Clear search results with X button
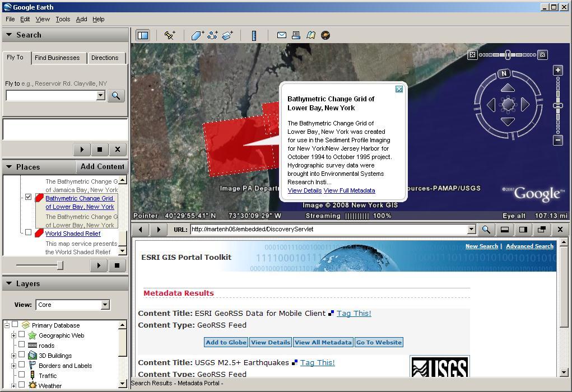Image resolution: width=572 pixels, height=392 pixels. click(x=118, y=149)
